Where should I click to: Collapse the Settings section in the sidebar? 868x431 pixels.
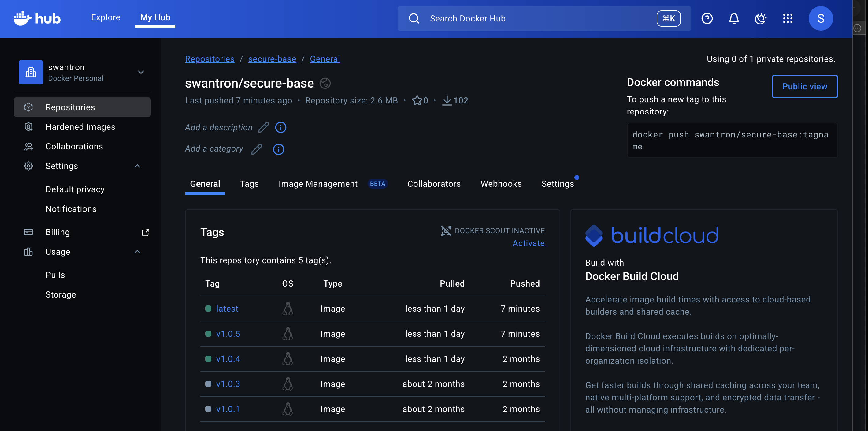point(137,166)
